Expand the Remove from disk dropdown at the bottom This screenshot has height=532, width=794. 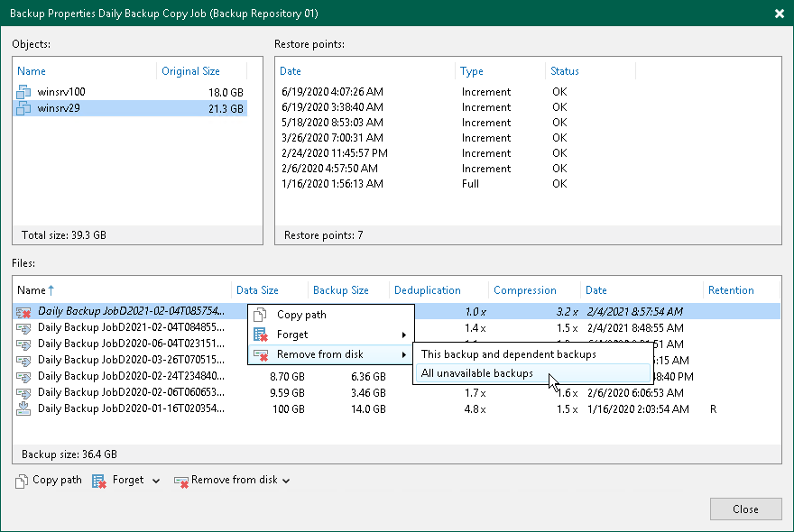pos(286,480)
